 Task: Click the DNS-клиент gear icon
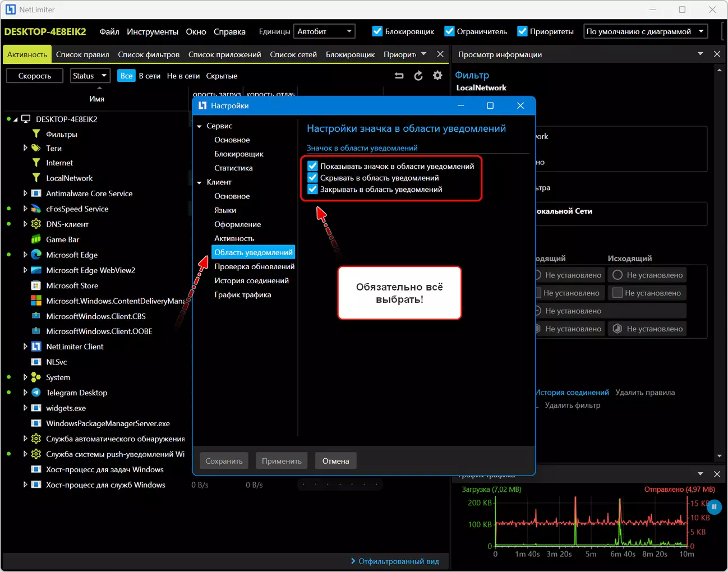click(x=36, y=224)
